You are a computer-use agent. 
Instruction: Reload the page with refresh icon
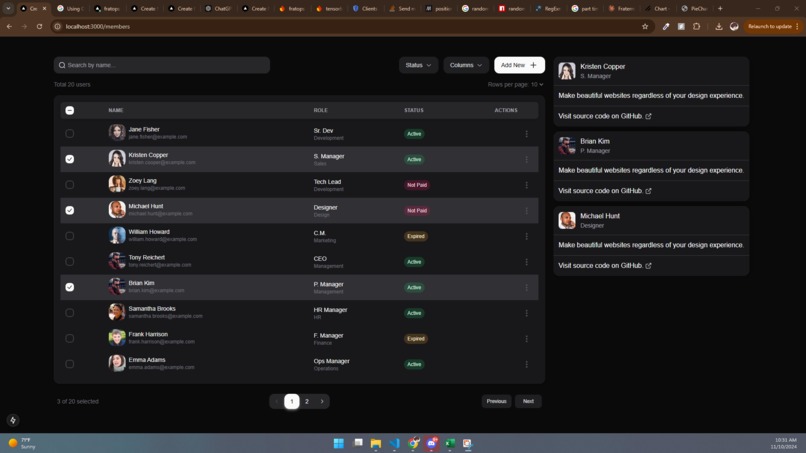point(39,26)
